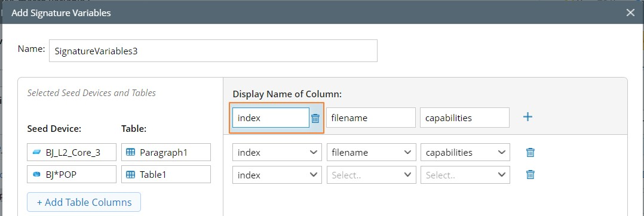Screen dimensions: 644x216
Task: Close the Add Signature Variables dialog
Action: [630, 13]
